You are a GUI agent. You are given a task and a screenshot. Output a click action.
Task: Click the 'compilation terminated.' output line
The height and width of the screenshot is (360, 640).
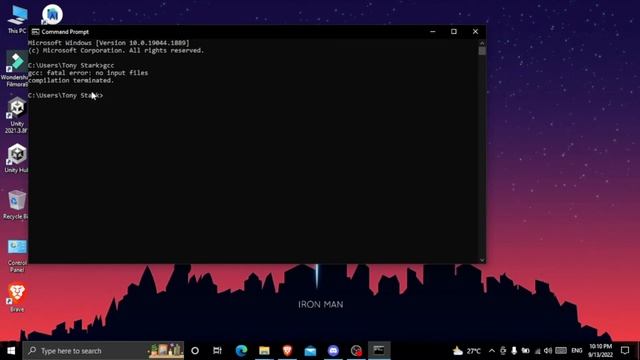coord(71,80)
